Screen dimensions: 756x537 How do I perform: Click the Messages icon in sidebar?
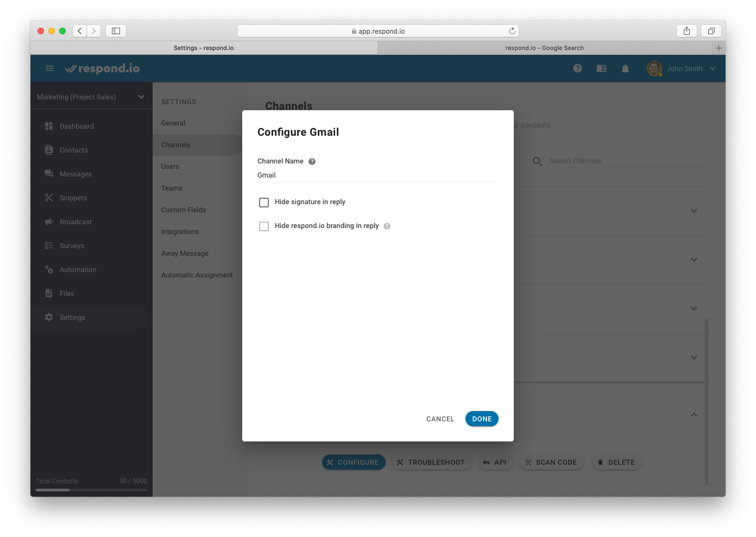pyautogui.click(x=49, y=174)
